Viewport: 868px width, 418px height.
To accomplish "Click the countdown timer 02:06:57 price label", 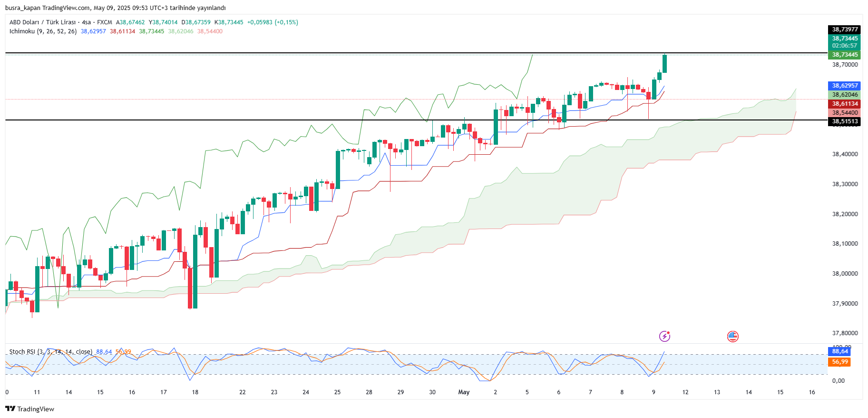I will [845, 46].
